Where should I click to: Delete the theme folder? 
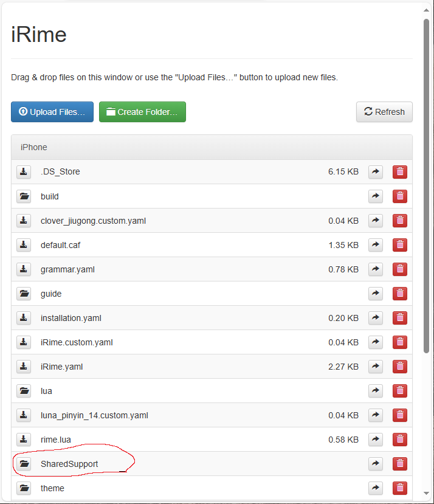tap(400, 488)
